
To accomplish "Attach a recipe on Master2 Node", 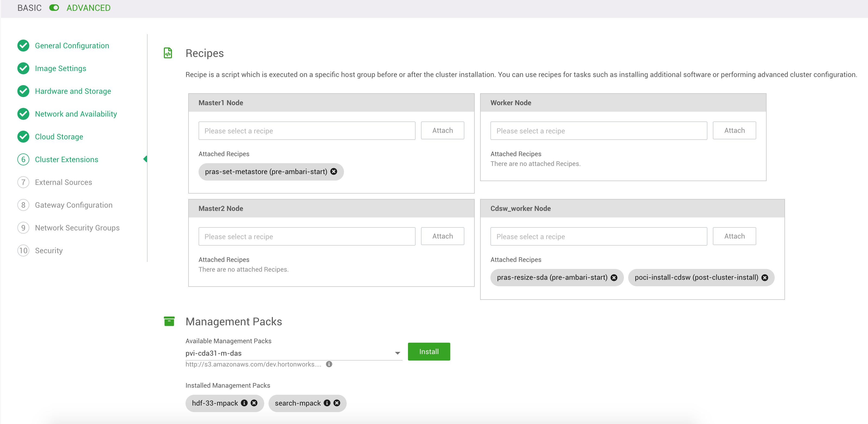I will [442, 236].
